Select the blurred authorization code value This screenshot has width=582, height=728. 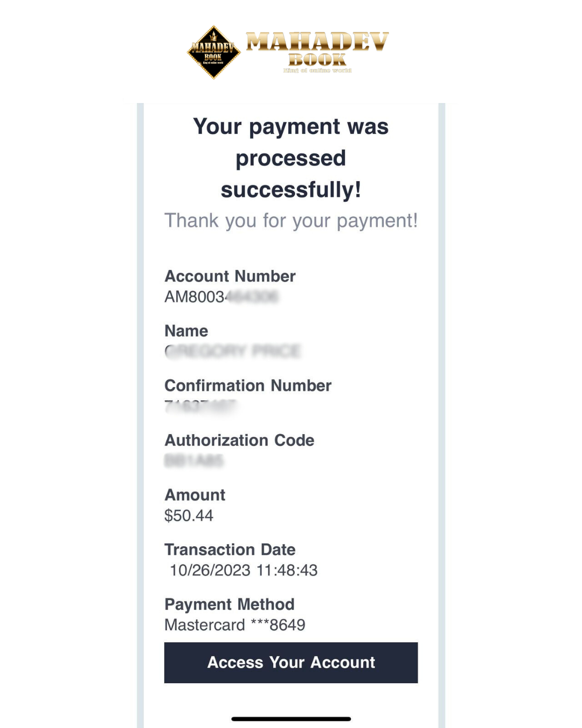pos(193,461)
